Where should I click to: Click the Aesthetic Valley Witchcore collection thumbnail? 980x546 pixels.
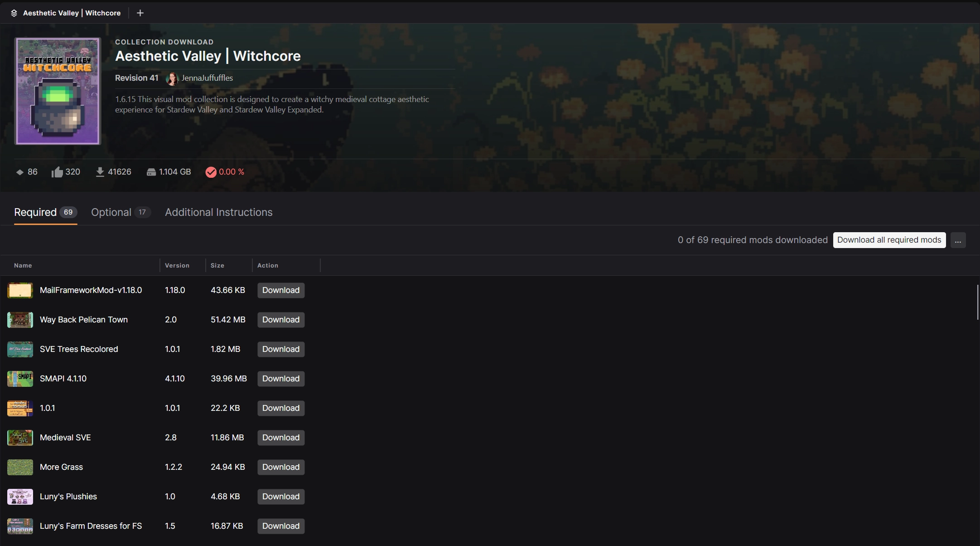pos(57,90)
